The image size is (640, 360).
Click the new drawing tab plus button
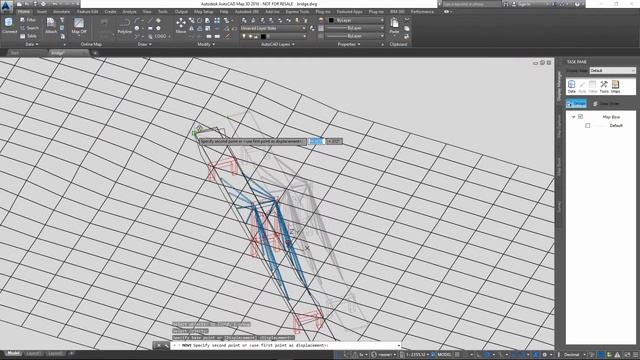[95, 53]
